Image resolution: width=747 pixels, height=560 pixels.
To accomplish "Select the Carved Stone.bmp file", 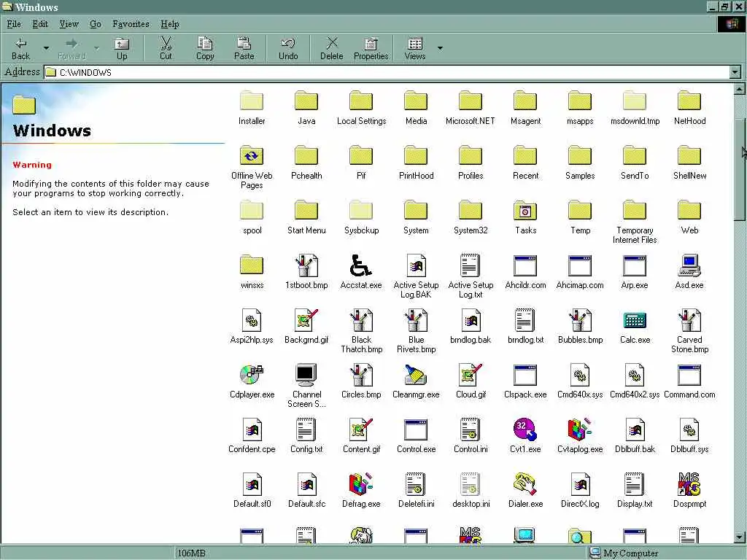I will [689, 321].
